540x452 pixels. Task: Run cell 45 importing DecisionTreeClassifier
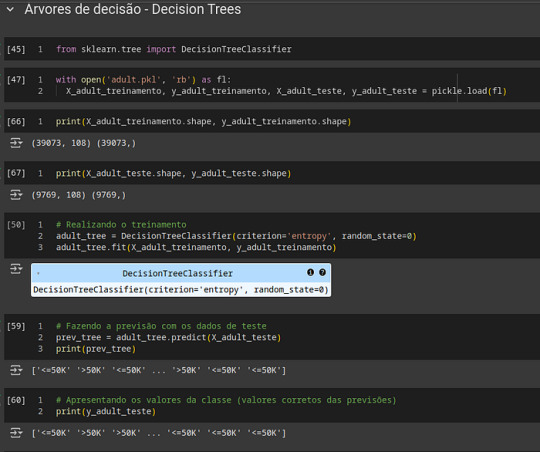pos(16,49)
